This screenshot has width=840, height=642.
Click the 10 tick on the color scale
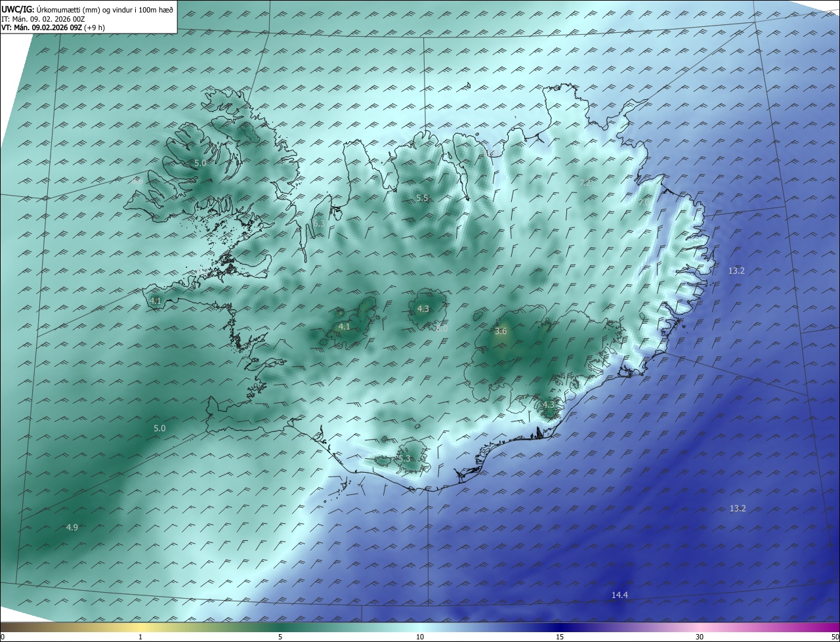pos(420,637)
